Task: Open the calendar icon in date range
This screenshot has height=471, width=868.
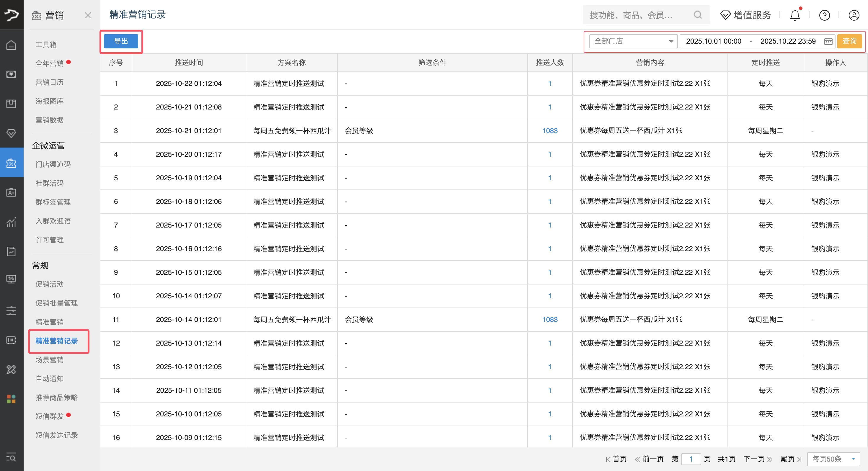Action: point(828,41)
